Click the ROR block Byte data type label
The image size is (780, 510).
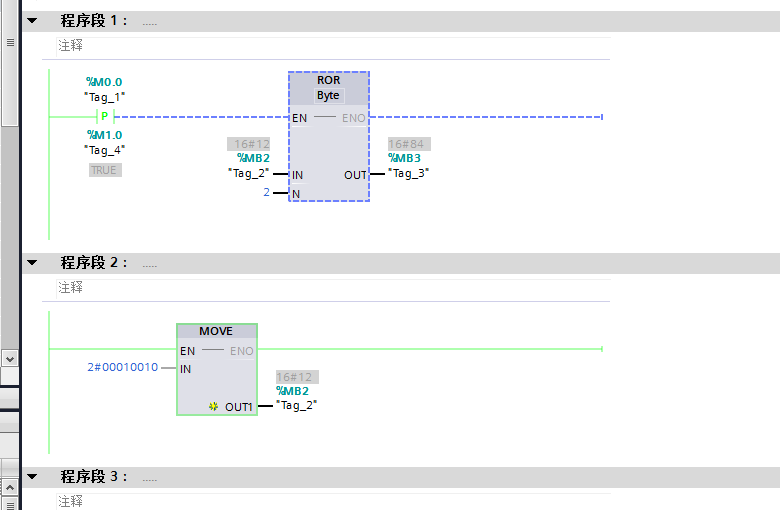[x=328, y=96]
